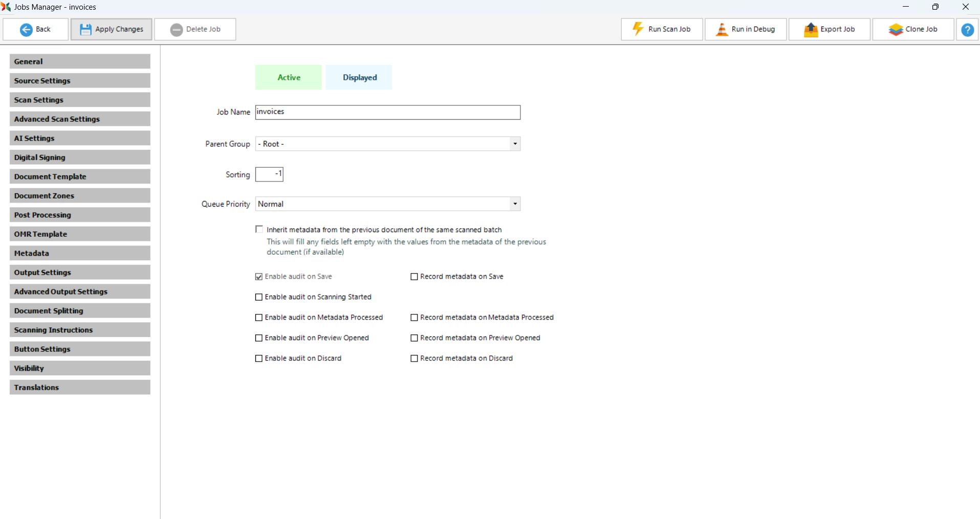
Task: Open the Digital Signing section
Action: point(80,157)
